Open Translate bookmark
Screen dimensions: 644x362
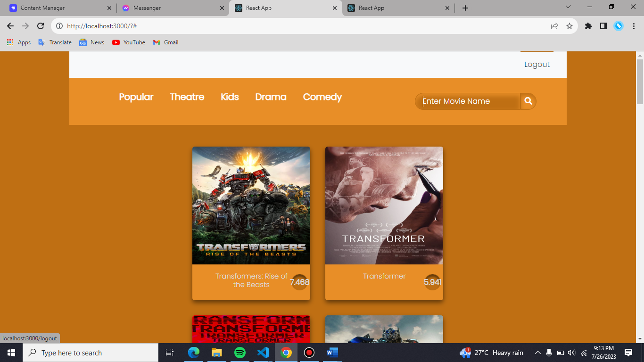pyautogui.click(x=55, y=42)
